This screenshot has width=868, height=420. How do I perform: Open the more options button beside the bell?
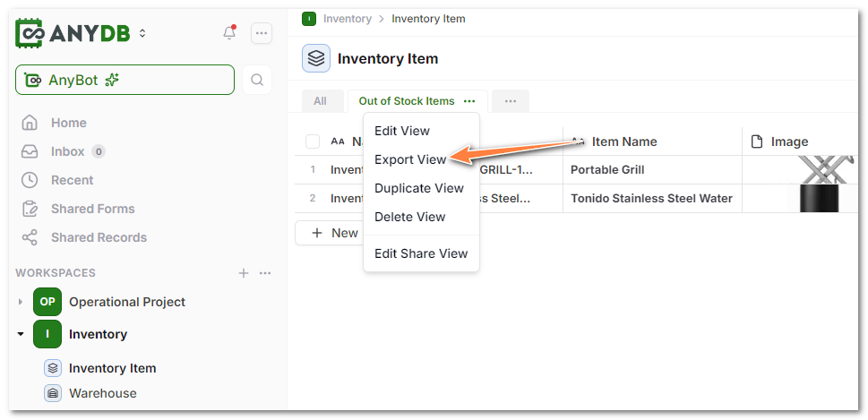tap(262, 33)
